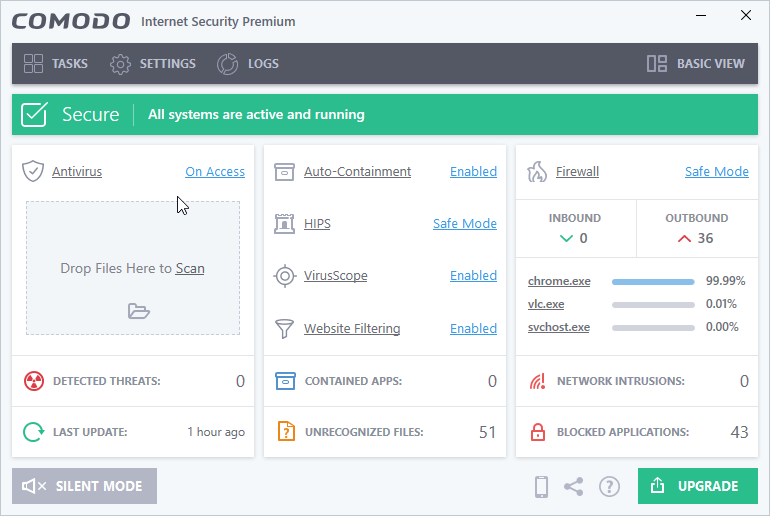Click the Detected Threats radiation icon

[34, 381]
